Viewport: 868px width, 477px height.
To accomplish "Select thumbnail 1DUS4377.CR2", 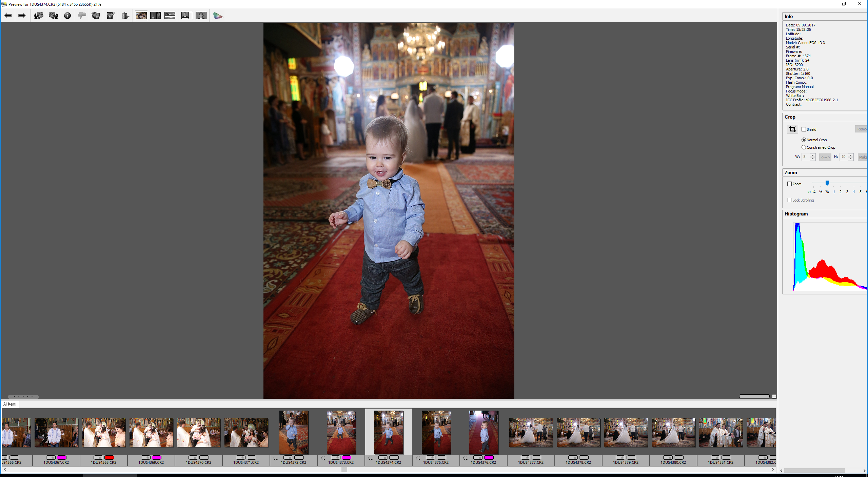I will [x=531, y=432].
